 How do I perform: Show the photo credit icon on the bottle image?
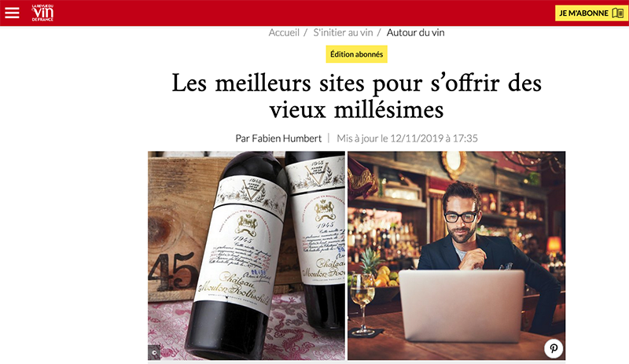point(154,353)
